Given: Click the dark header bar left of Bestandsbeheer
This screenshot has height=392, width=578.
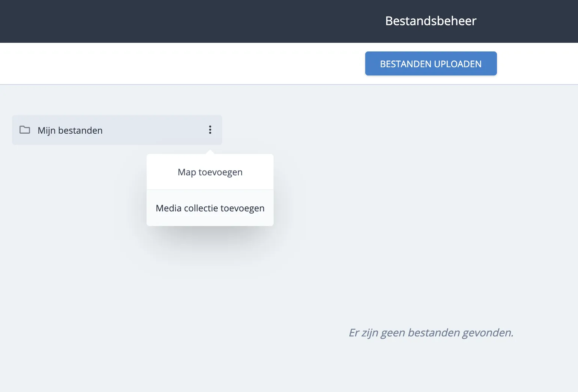Looking at the screenshot, I should (188, 21).
